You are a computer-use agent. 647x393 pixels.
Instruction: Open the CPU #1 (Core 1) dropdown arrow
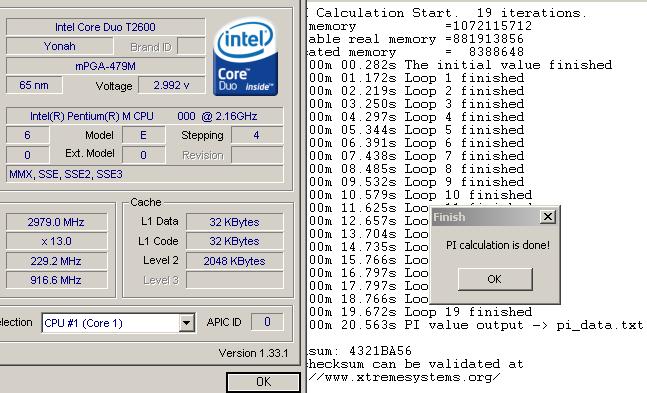click(x=187, y=323)
